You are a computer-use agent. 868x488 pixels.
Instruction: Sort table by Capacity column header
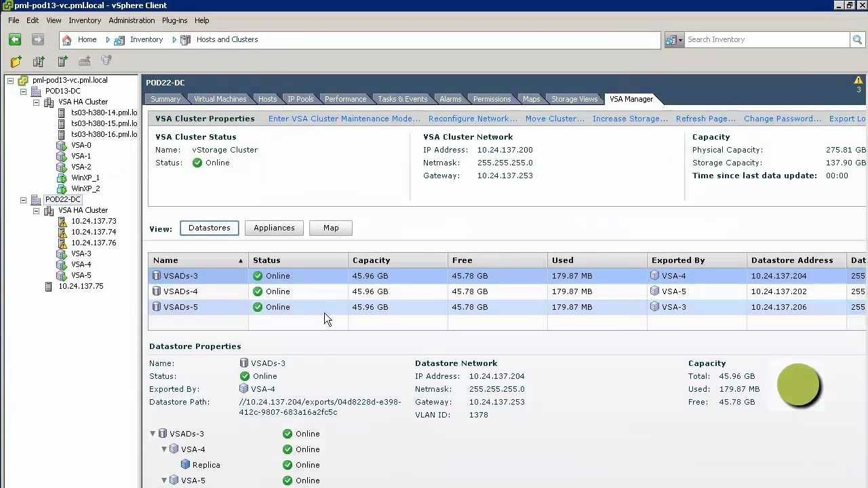pyautogui.click(x=398, y=260)
